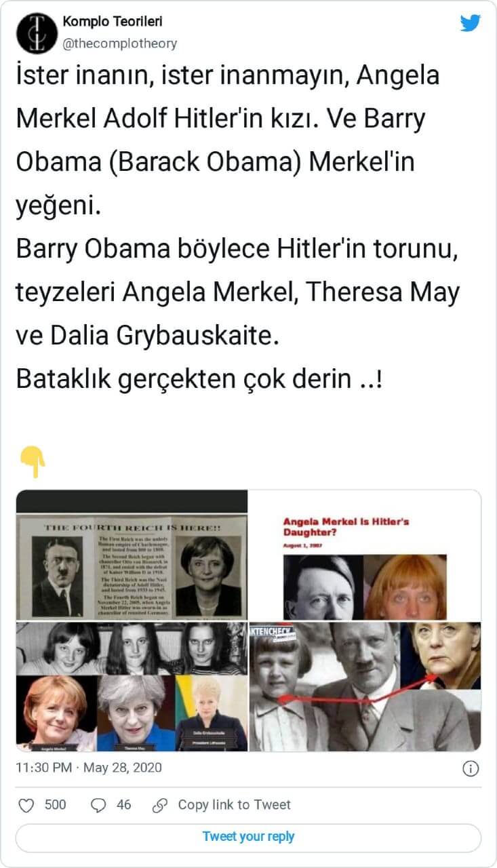Click the Twitter bird logo
This screenshot has height=868, width=497.
pos(470,23)
